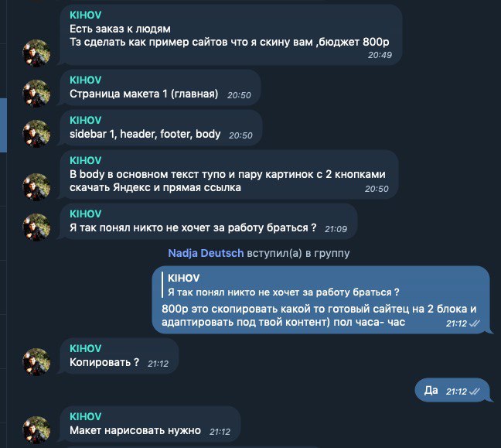Open Nadja Deutsch profile from join notice
This screenshot has width=501, height=448.
click(206, 253)
